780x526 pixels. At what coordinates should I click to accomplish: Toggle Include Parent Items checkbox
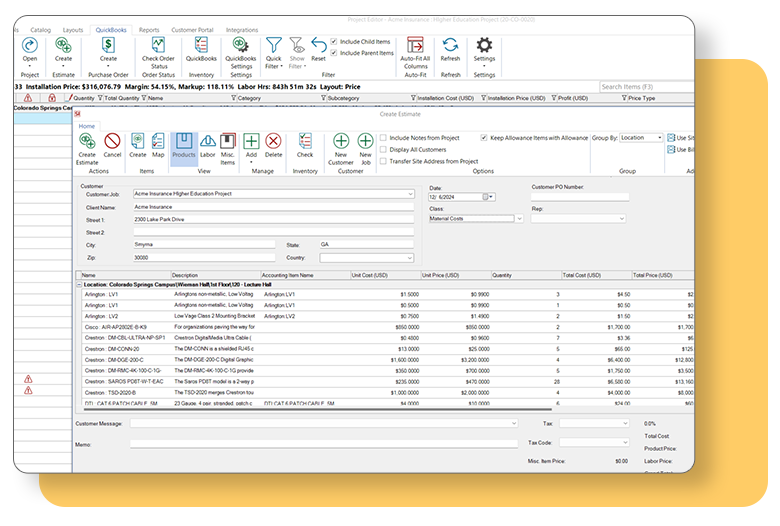(x=334, y=53)
